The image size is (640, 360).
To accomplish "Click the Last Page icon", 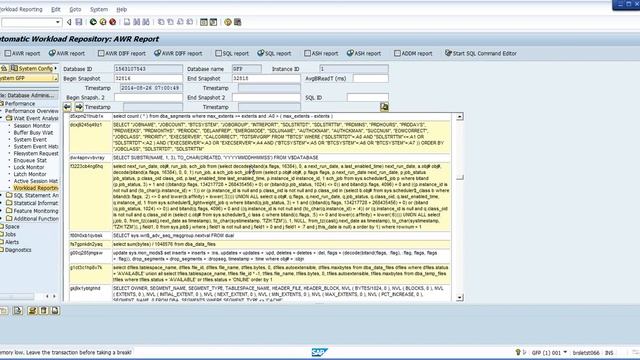I will point(190,22).
